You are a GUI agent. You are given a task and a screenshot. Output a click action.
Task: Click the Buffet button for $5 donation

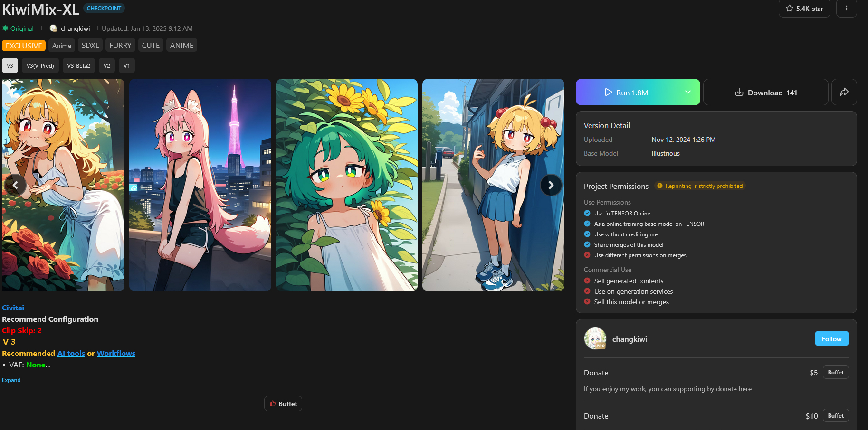tap(835, 373)
